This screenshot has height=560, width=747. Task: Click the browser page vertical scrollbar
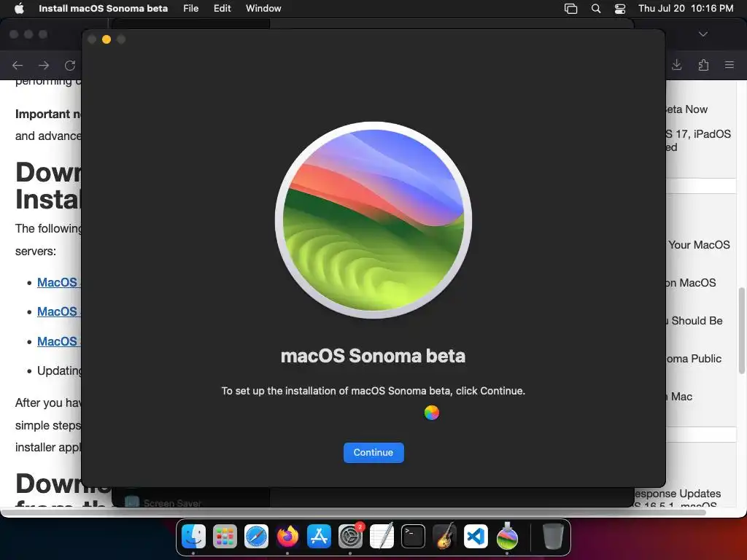coord(741,330)
